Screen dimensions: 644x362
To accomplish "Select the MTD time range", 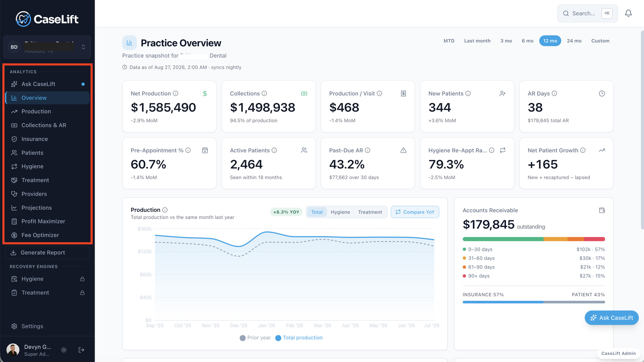I will tap(449, 41).
